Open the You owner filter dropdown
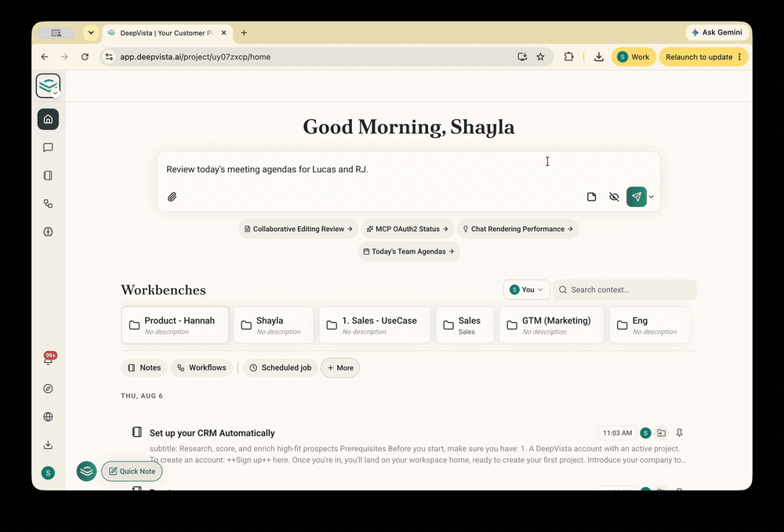The image size is (784, 532). pos(527,290)
